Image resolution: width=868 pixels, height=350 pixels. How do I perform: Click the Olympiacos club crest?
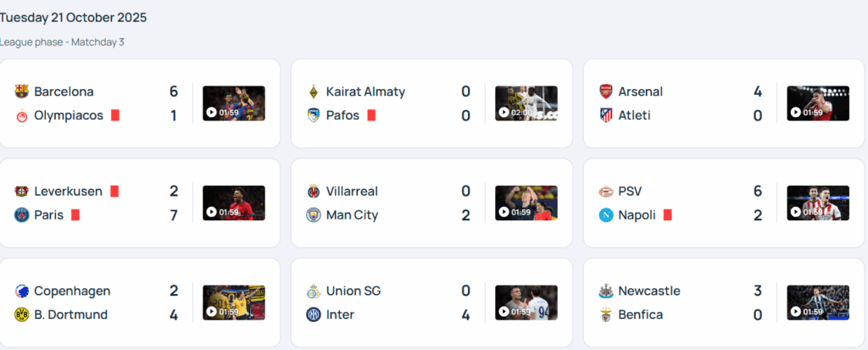tap(21, 115)
